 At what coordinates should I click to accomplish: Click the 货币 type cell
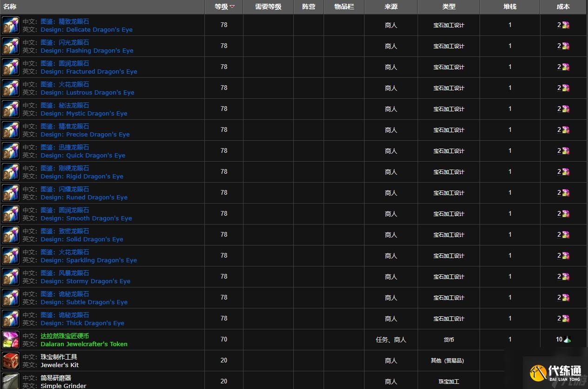pyautogui.click(x=449, y=340)
